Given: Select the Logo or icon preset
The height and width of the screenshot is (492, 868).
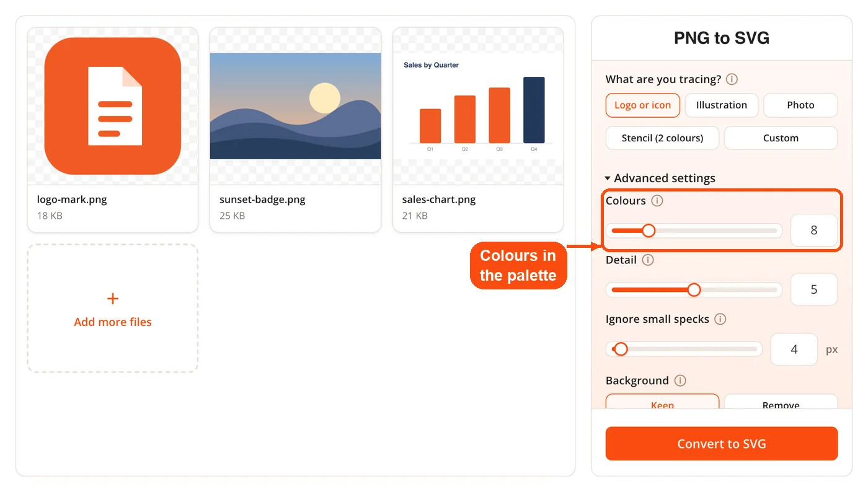Looking at the screenshot, I should pyautogui.click(x=643, y=105).
